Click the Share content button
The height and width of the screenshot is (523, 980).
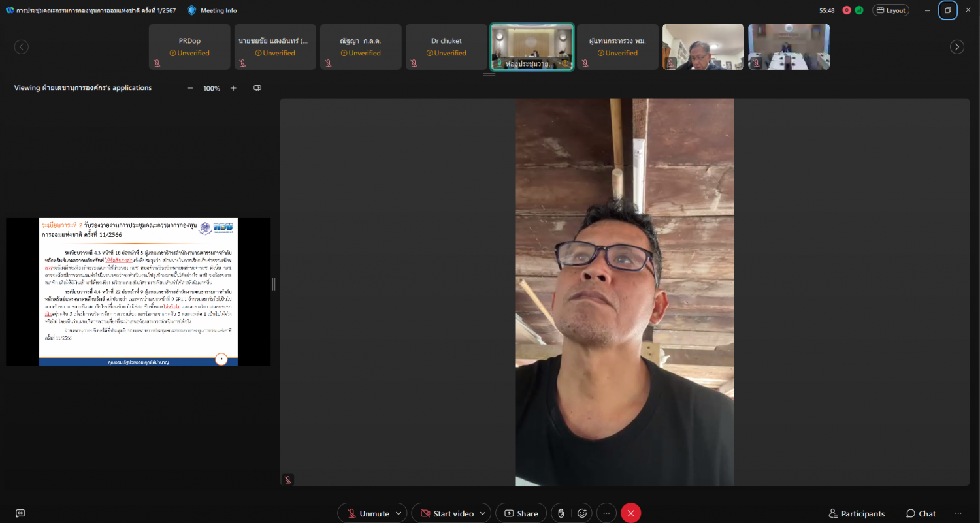521,513
